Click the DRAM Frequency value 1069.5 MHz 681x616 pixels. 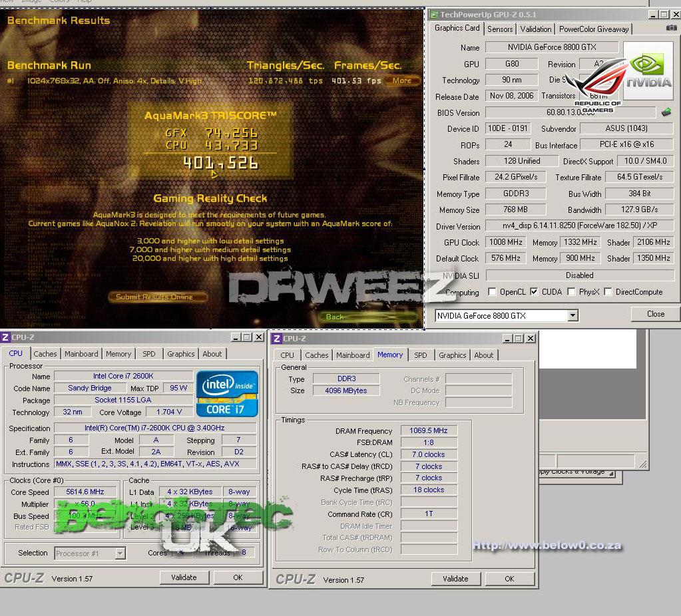coord(428,430)
